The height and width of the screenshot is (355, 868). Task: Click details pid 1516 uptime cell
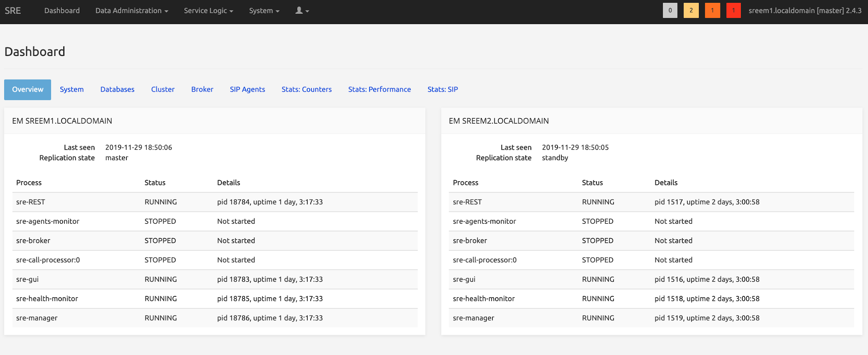coord(707,279)
